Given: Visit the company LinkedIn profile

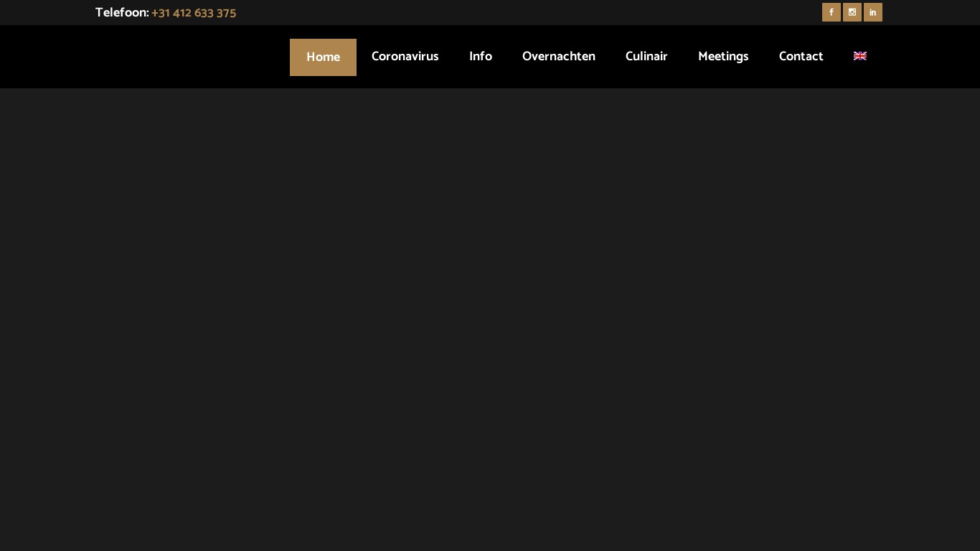Looking at the screenshot, I should coord(872,12).
